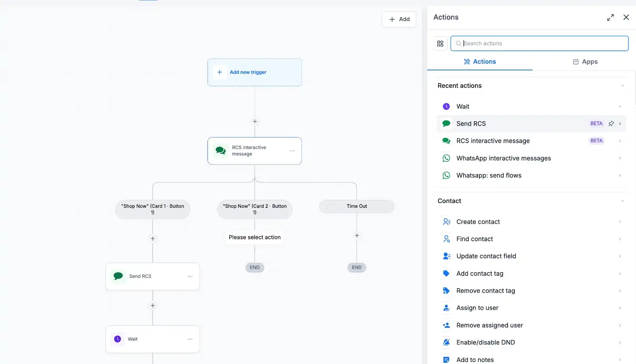
Task: Click the Please select action placeholder
Action: click(x=254, y=237)
